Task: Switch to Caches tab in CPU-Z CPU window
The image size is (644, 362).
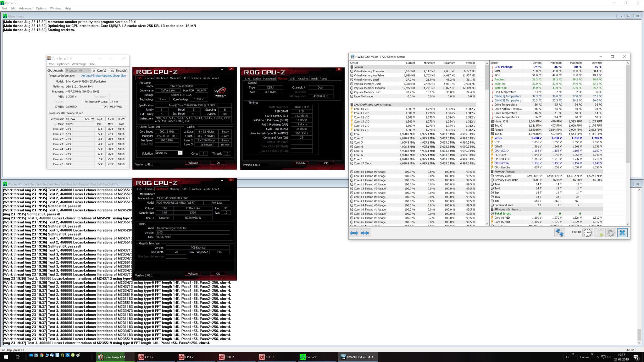Action: point(149,78)
